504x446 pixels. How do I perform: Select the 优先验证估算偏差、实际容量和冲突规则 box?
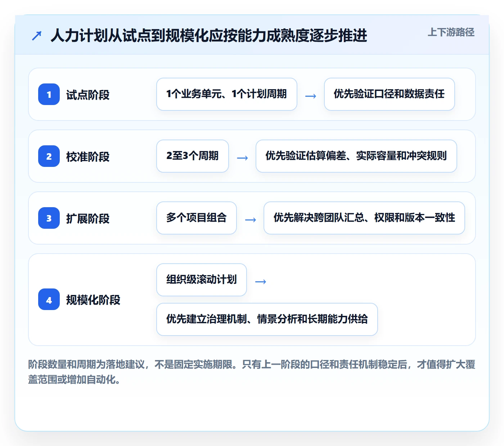pyautogui.click(x=356, y=156)
